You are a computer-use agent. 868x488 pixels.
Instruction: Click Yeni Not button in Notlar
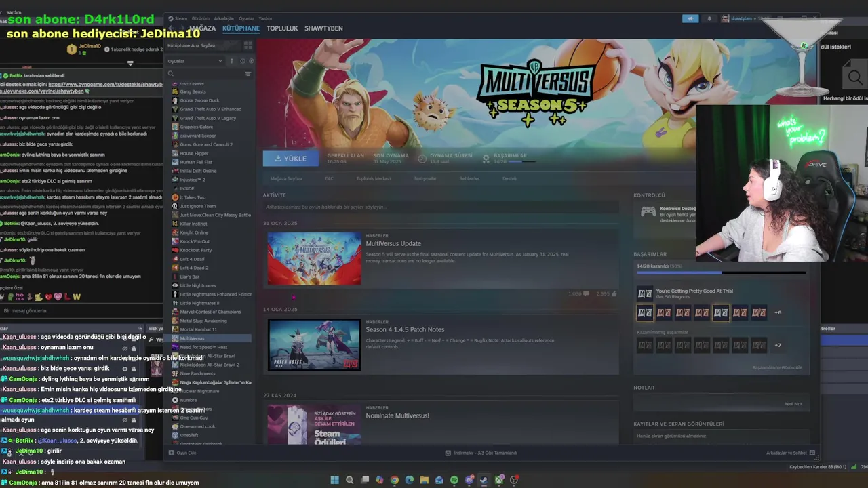point(793,403)
